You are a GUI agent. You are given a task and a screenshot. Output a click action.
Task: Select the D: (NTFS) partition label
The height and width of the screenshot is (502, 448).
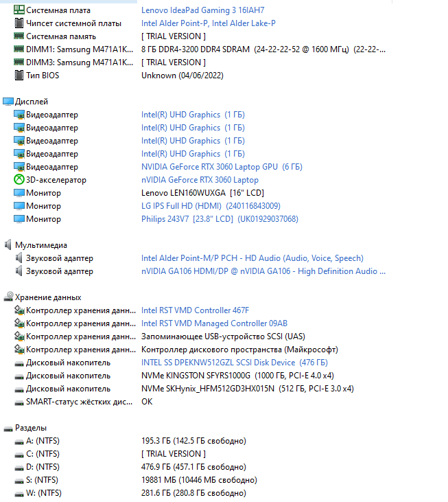pos(43,467)
